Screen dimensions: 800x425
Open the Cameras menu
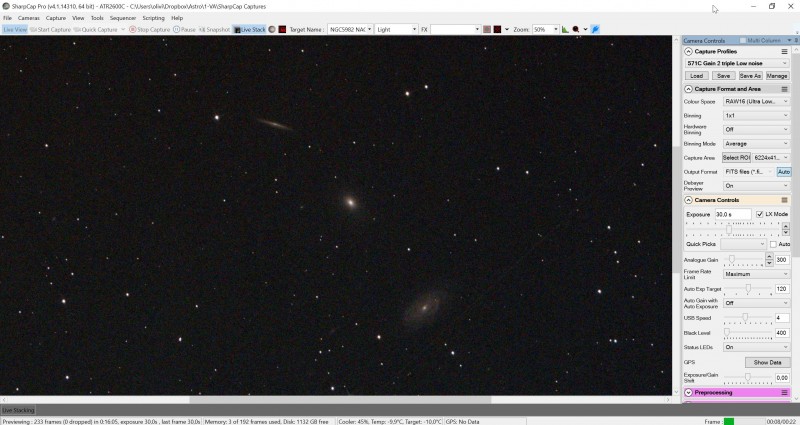[29, 18]
